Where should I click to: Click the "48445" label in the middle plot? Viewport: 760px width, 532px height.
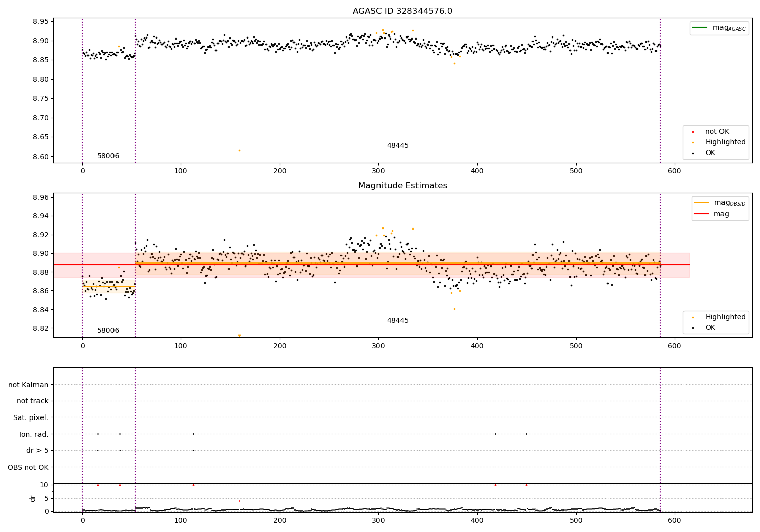click(x=398, y=321)
